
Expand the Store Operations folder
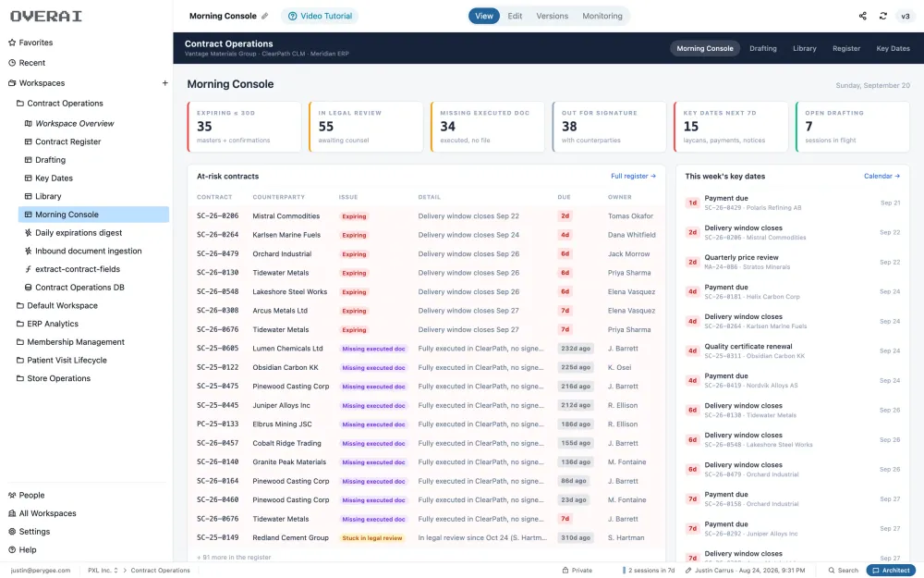(53, 378)
